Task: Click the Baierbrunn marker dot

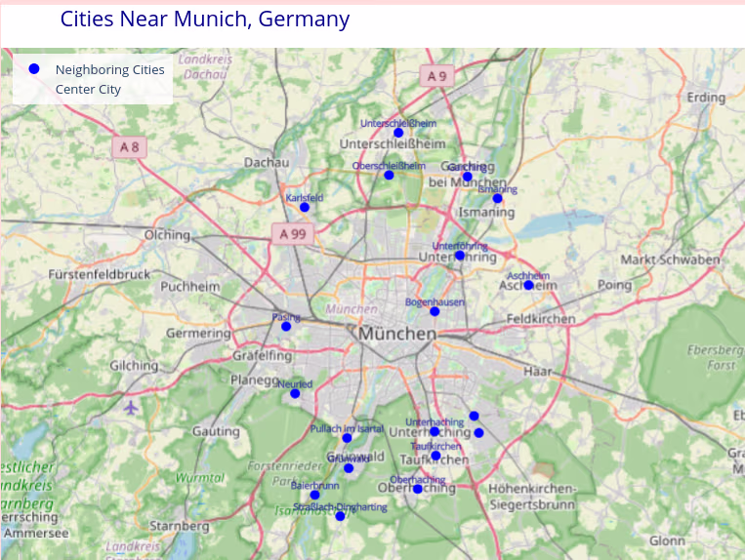Action: tap(315, 495)
